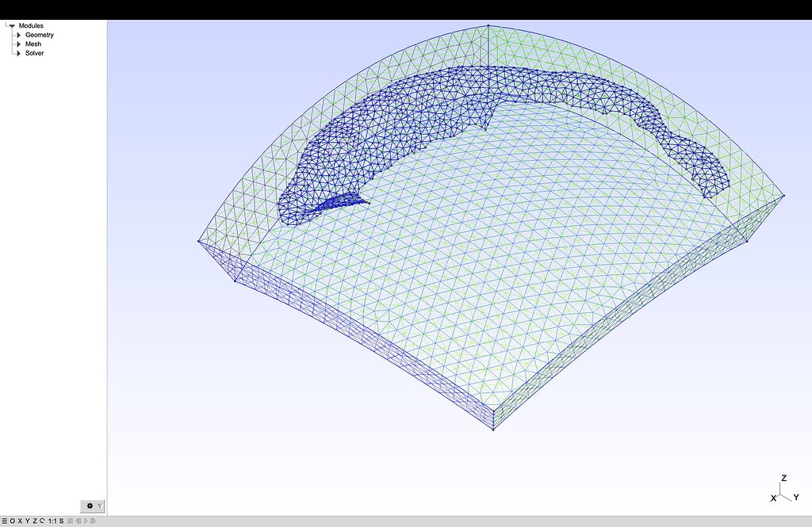
Task: Rotate the view using the C icon
Action: click(x=42, y=521)
